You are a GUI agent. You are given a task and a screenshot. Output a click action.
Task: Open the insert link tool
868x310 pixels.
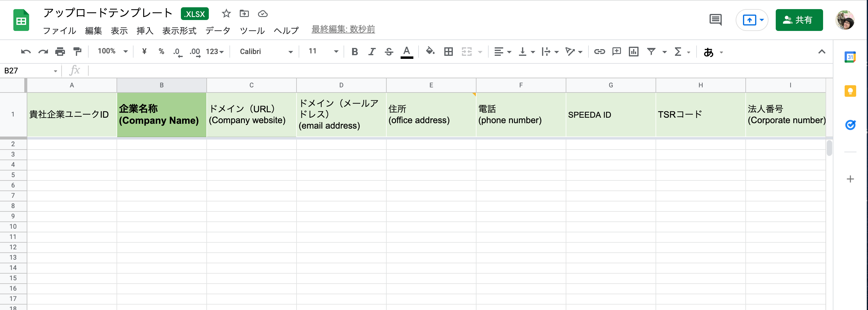coord(599,52)
